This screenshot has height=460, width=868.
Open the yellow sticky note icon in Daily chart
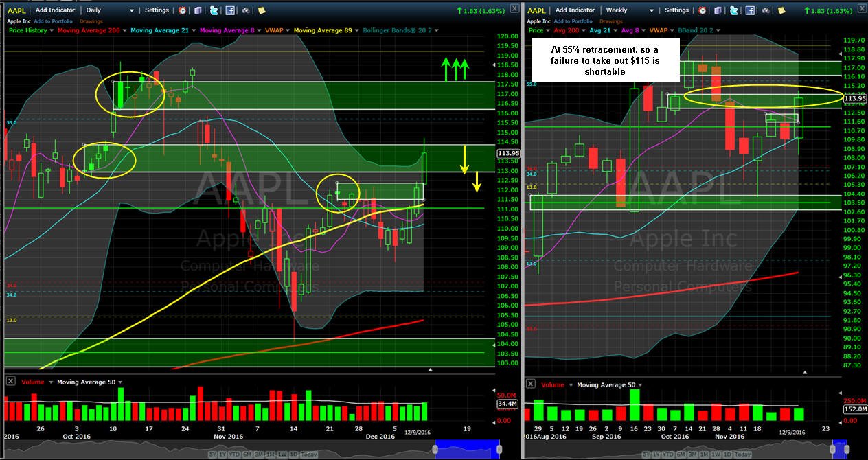click(x=262, y=10)
